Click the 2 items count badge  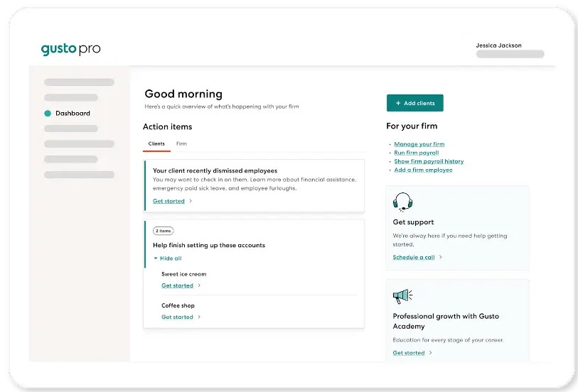tap(163, 231)
